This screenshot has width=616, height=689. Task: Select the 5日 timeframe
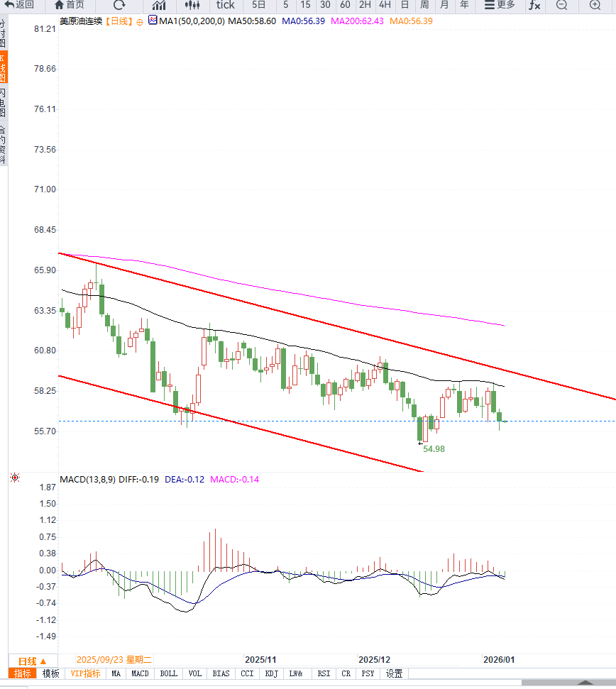click(x=258, y=5)
